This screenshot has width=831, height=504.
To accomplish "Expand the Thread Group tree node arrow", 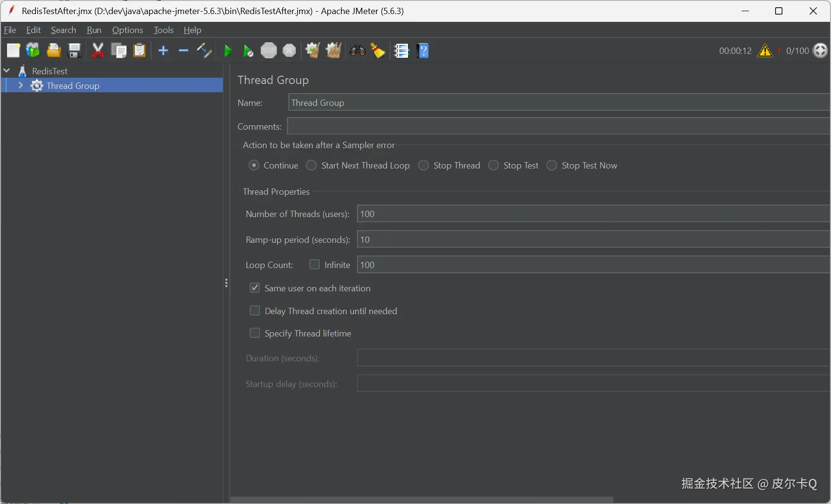I will [20, 85].
